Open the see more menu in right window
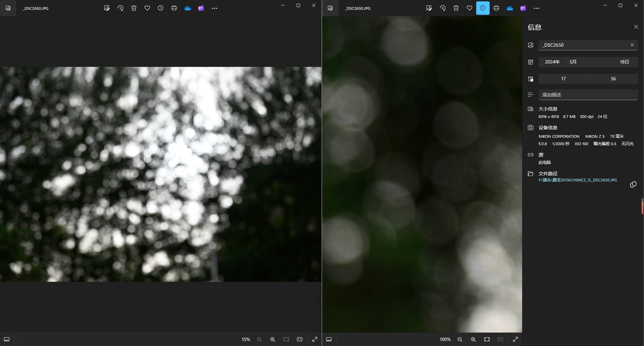The height and width of the screenshot is (346, 644). point(537,8)
